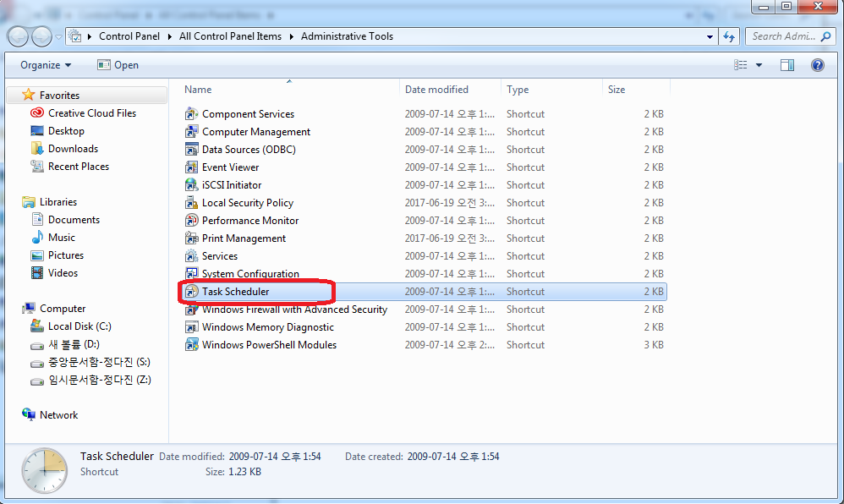
Task: Select the Print Management icon
Action: pos(191,238)
